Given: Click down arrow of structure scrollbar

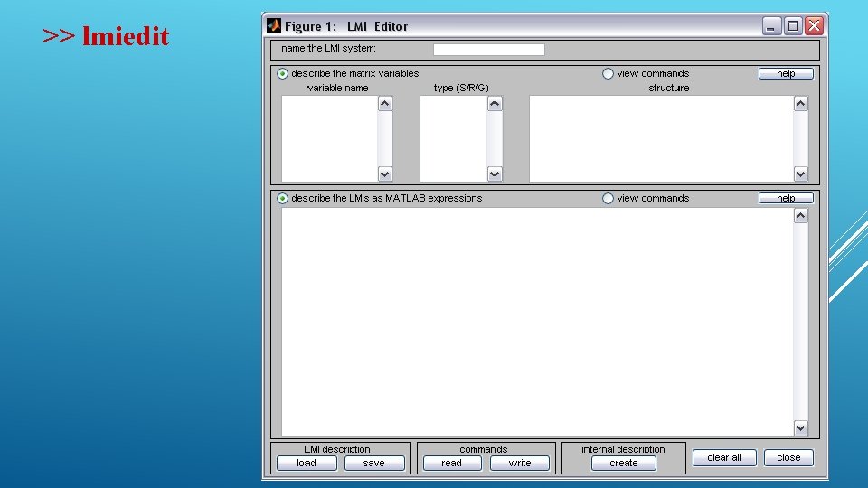Looking at the screenshot, I should (800, 174).
